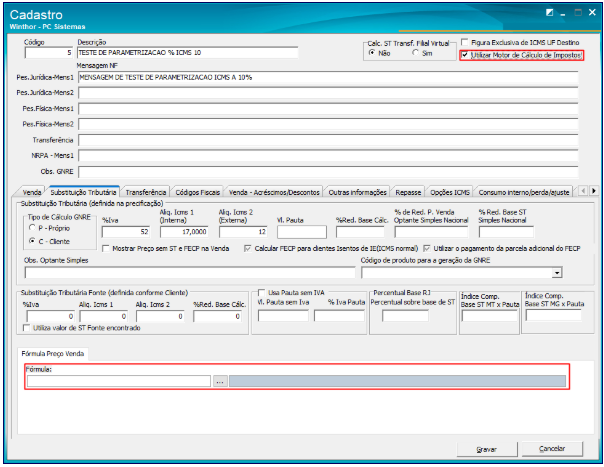This screenshot has height=467, width=604.
Task: Expand Código de produto para geração da GNRE dropdown
Action: pyautogui.click(x=557, y=273)
